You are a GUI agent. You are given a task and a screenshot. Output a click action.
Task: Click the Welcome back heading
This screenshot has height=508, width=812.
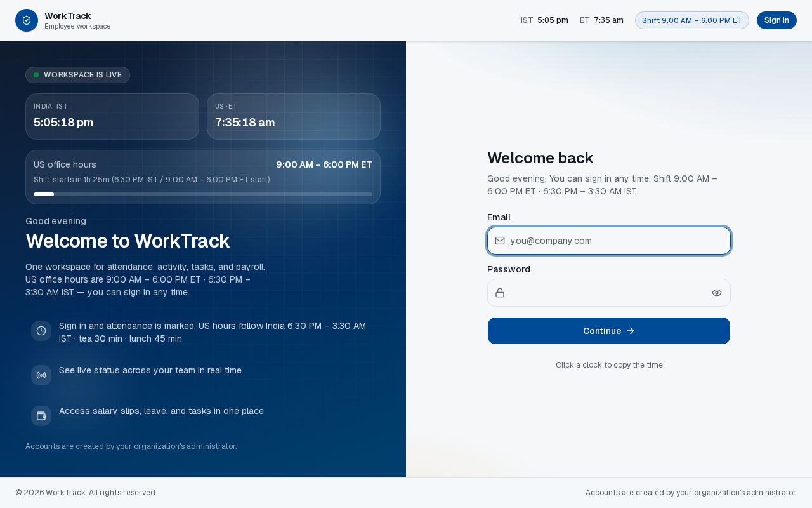pyautogui.click(x=540, y=158)
